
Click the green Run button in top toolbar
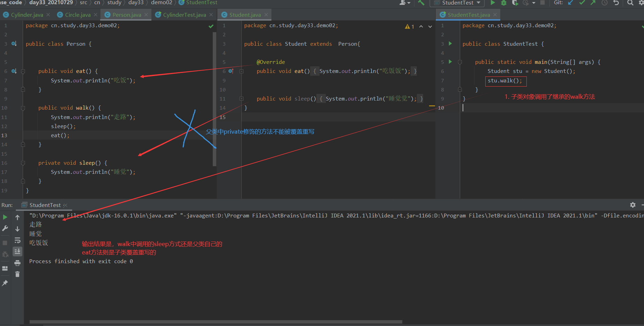[493, 3]
